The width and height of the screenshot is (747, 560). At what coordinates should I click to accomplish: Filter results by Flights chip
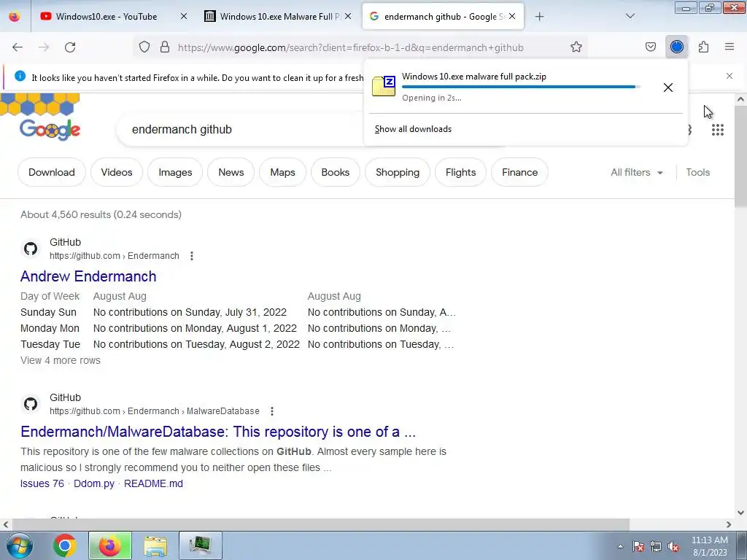461,172
